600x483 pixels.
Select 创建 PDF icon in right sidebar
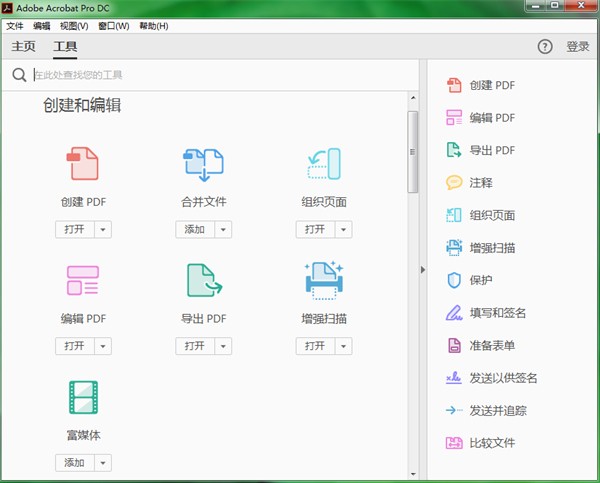click(x=454, y=85)
